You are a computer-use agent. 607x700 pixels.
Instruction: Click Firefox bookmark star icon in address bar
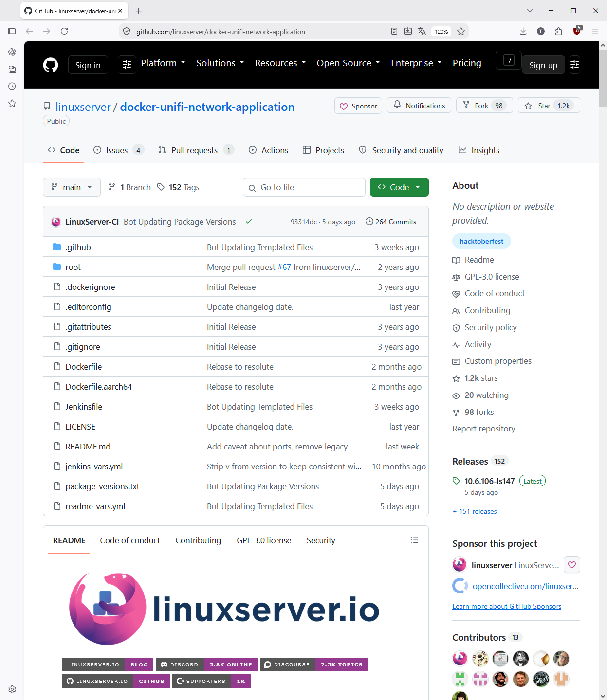[461, 32]
